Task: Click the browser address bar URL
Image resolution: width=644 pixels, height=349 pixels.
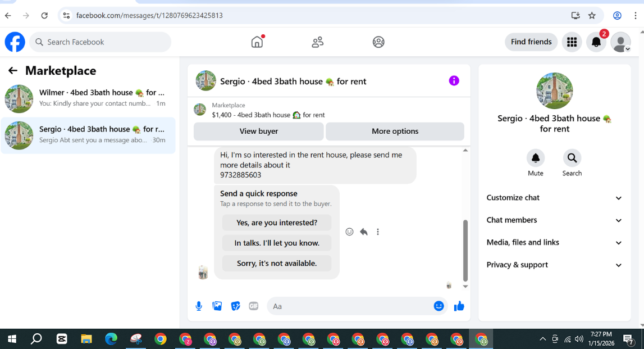Action: [x=149, y=16]
